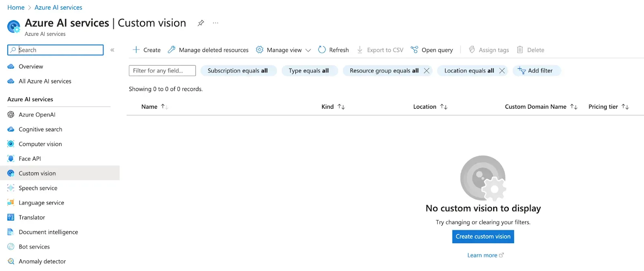Collapse the sidebar with double chevron
The height and width of the screenshot is (271, 644).
point(112,50)
